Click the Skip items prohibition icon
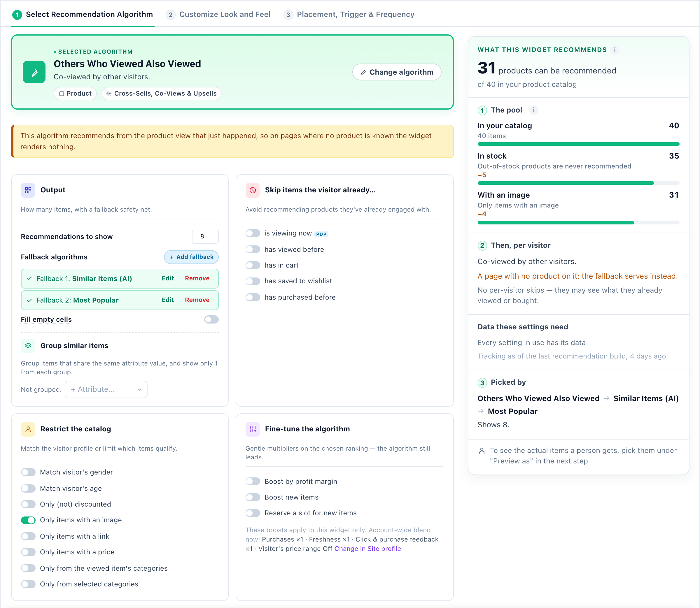The image size is (700, 608). 253,190
